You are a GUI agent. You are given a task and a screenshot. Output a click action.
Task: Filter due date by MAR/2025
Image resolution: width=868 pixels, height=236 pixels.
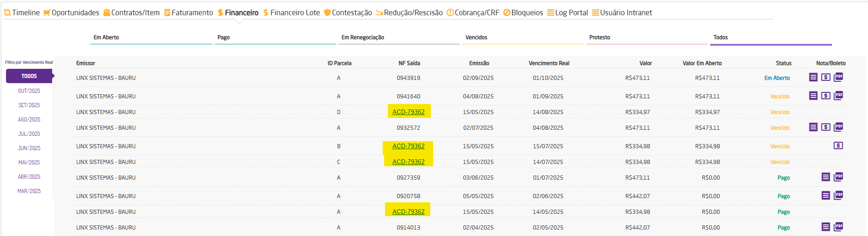click(x=29, y=191)
